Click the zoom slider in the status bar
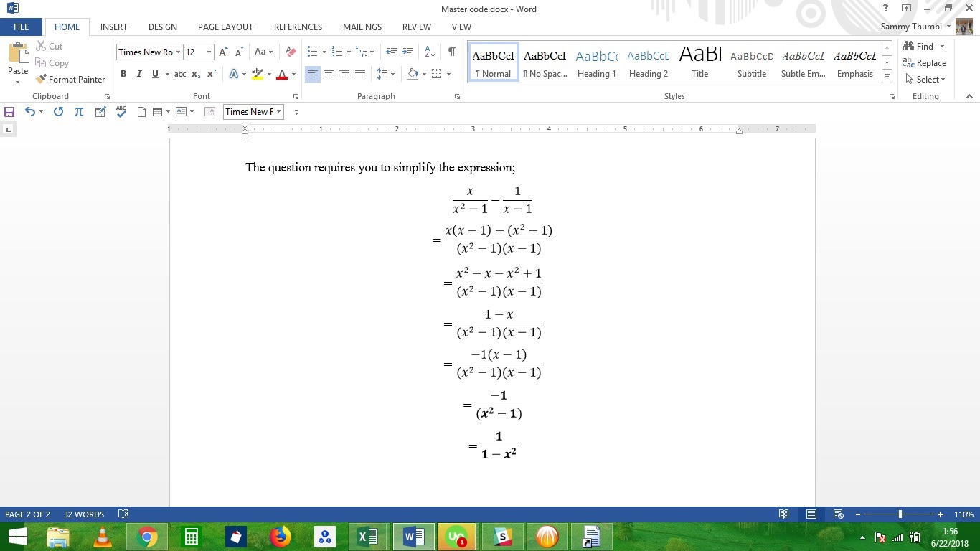Viewport: 980px width, 551px height. pyautogui.click(x=900, y=514)
